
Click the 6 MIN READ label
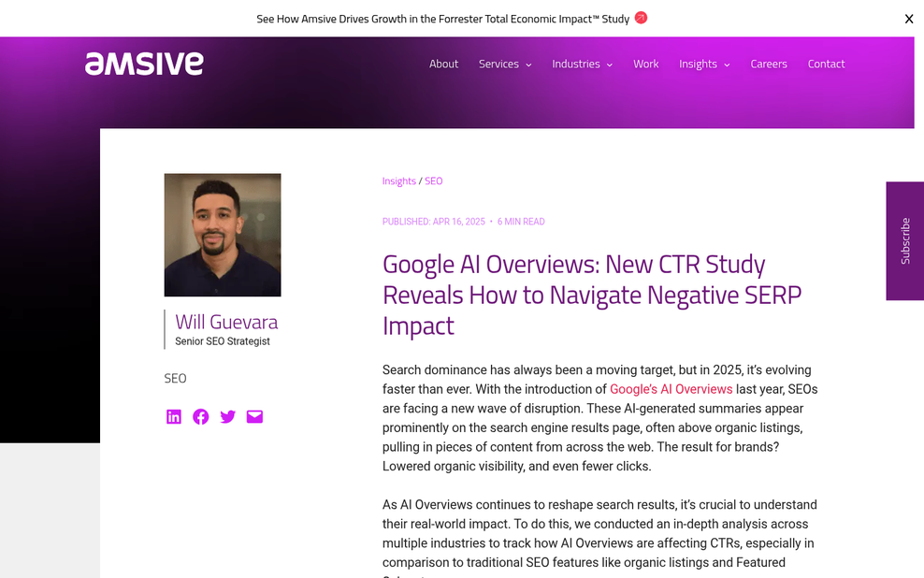pos(521,222)
